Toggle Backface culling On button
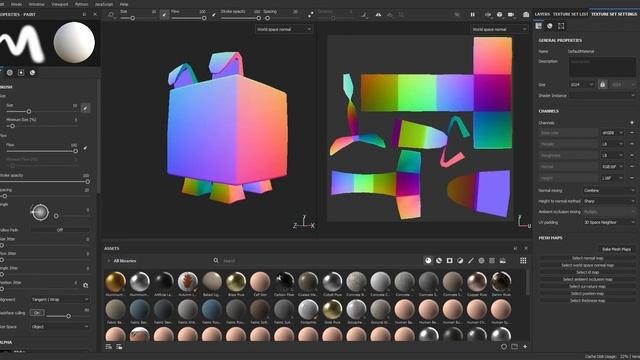The image size is (640, 360). [37, 313]
